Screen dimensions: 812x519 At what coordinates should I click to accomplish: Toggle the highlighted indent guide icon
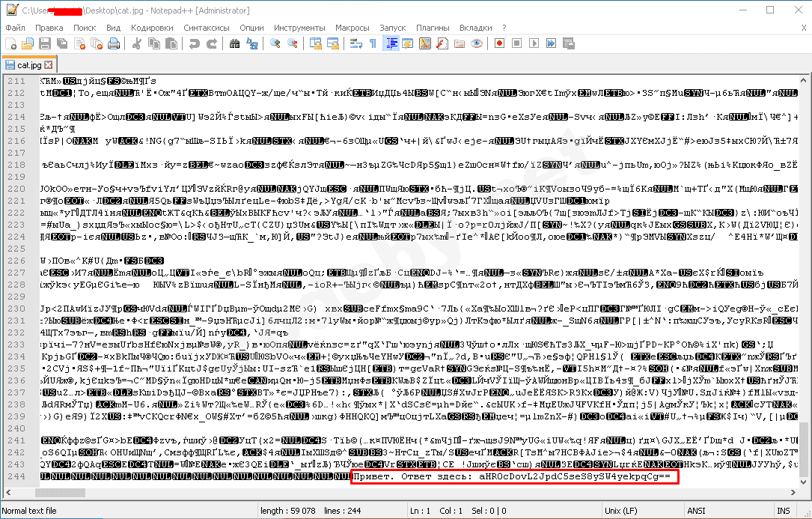coord(391,43)
